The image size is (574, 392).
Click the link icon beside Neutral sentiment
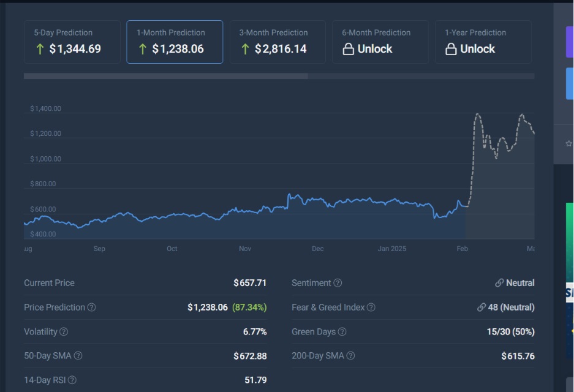click(499, 283)
